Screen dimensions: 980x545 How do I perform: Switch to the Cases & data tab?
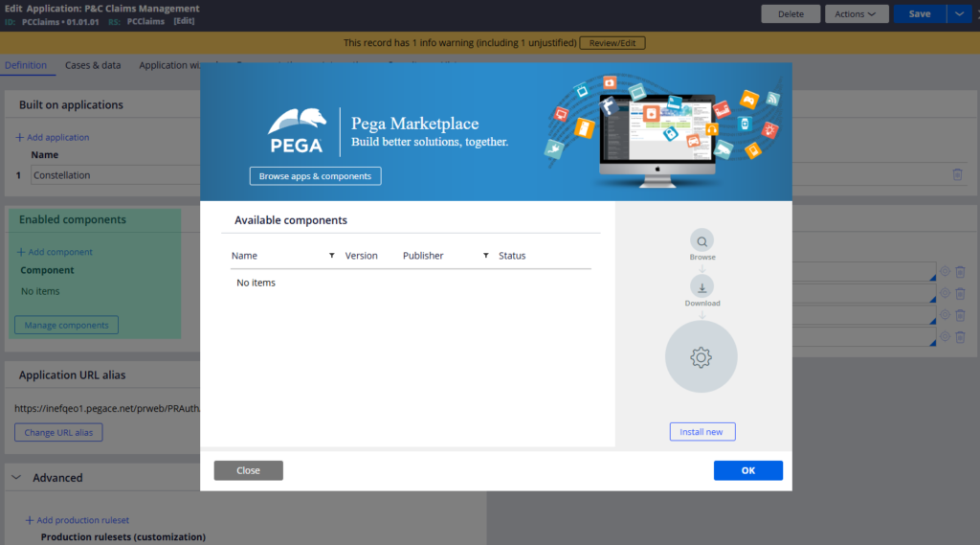[x=93, y=65]
